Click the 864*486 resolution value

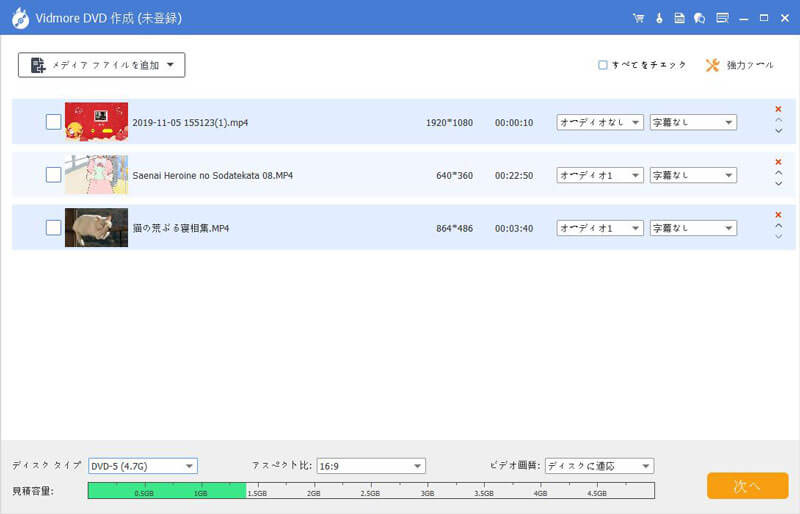[x=455, y=228]
